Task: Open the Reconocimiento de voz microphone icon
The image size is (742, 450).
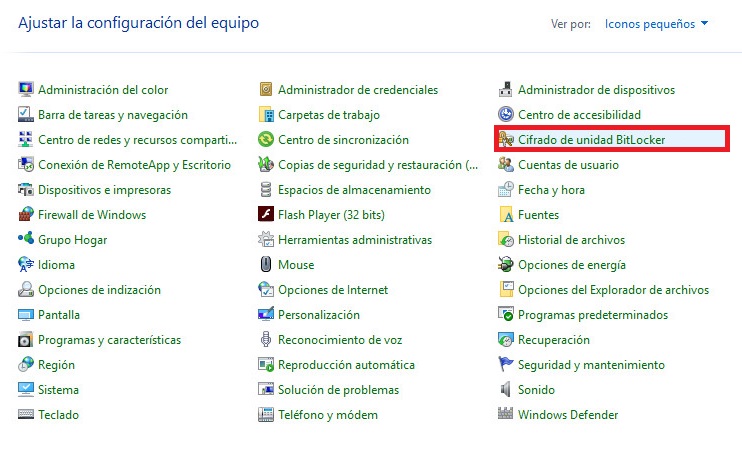Action: click(266, 339)
